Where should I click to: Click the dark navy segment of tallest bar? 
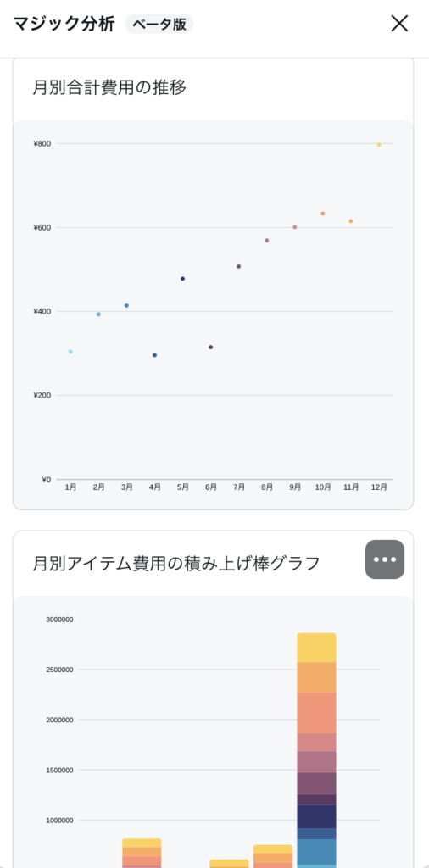coord(316,816)
